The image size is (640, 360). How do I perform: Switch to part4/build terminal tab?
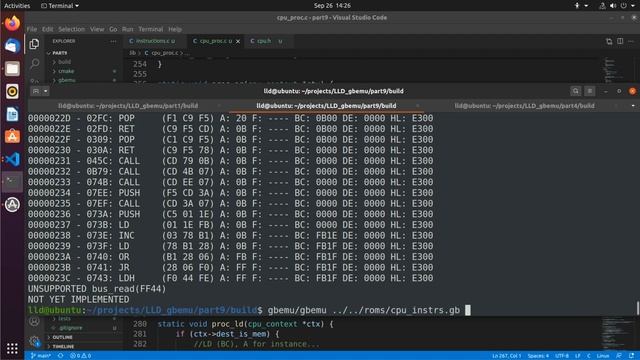[524, 106]
